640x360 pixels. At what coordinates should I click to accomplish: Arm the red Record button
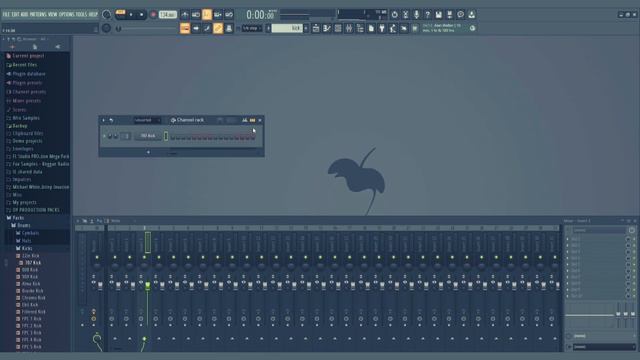[153, 15]
